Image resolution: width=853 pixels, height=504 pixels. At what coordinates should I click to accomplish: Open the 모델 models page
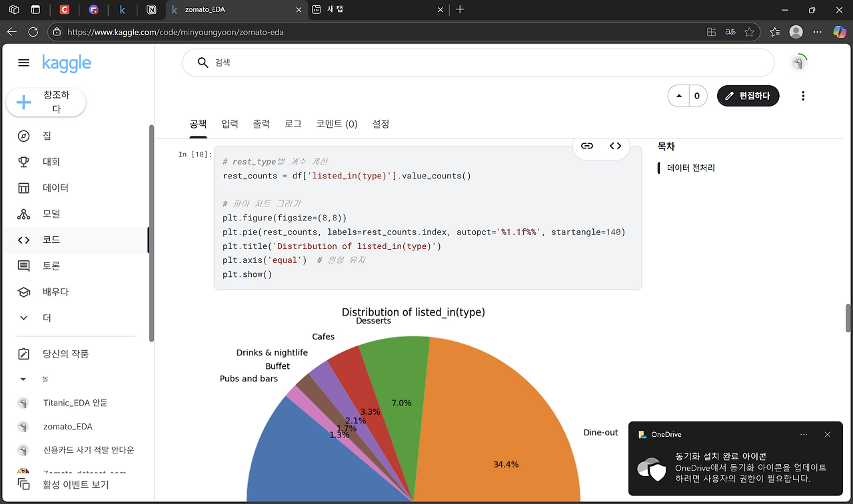point(51,214)
